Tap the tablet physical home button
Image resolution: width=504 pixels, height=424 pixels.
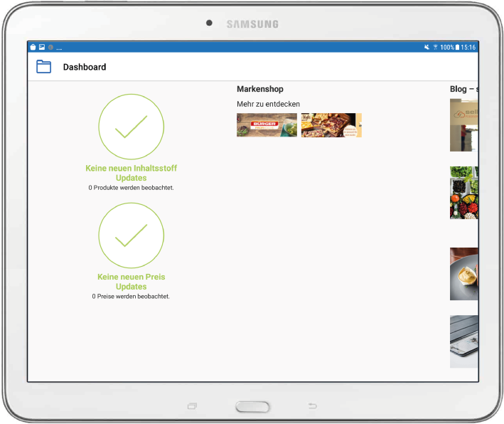tap(252, 407)
